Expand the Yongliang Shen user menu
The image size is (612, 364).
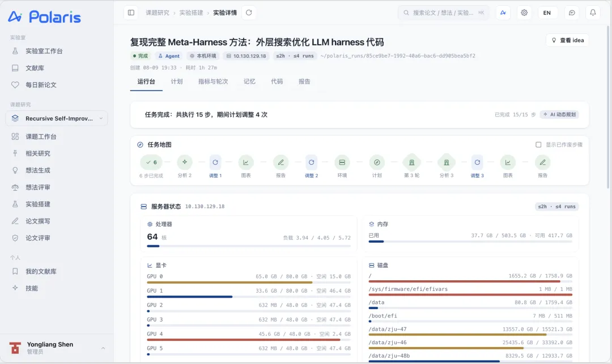(x=57, y=348)
